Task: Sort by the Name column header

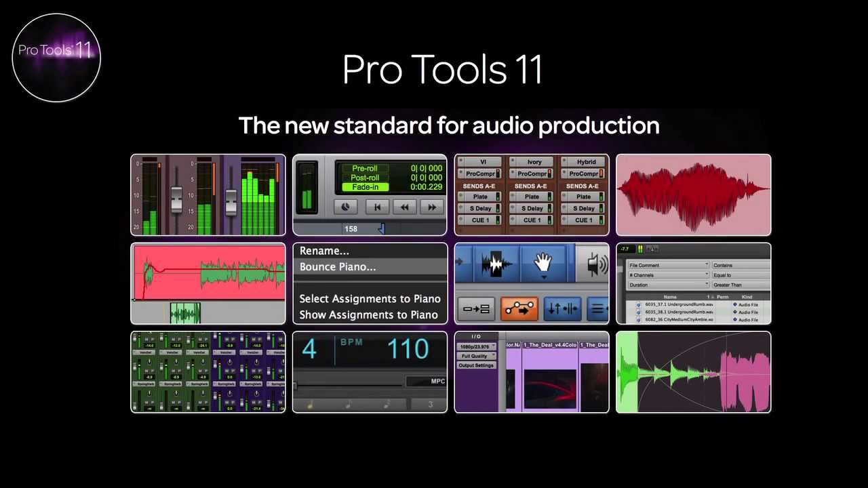Action: [x=670, y=297]
